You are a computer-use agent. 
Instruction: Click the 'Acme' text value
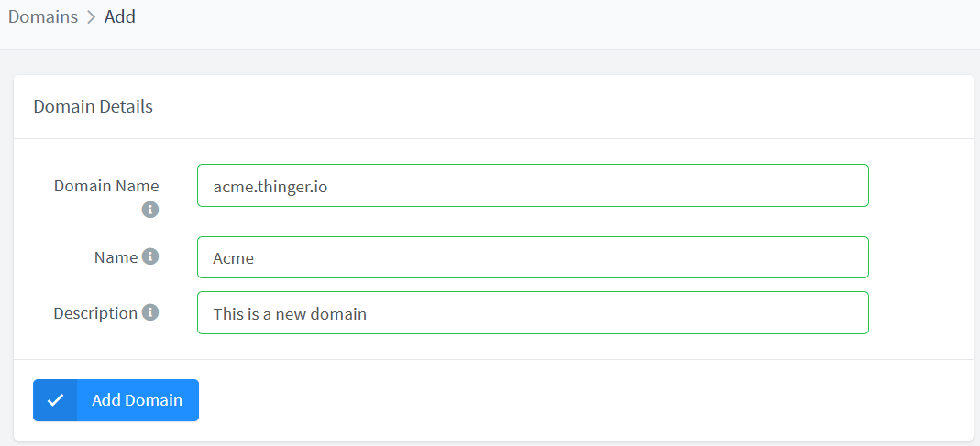pyautogui.click(x=233, y=258)
